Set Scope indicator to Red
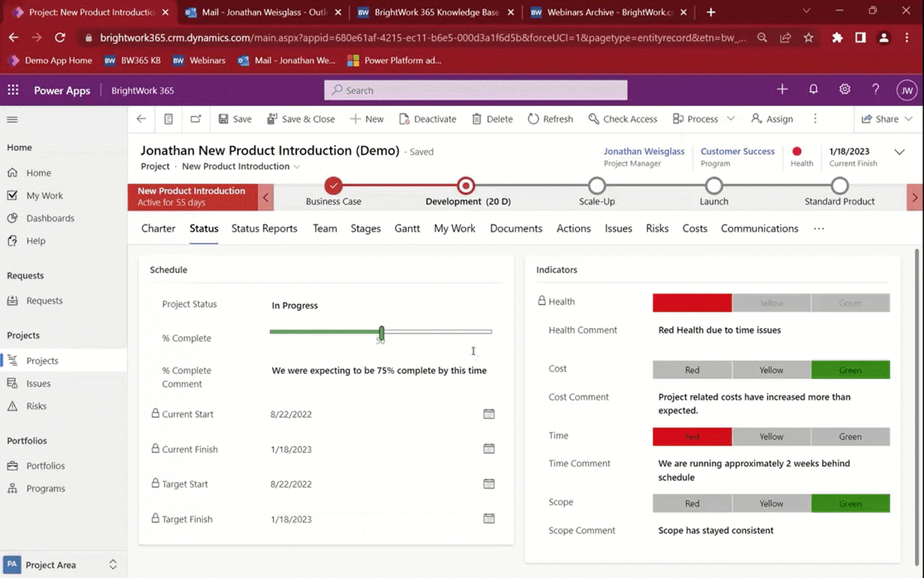Viewport: 924px width, 578px height. coord(692,503)
